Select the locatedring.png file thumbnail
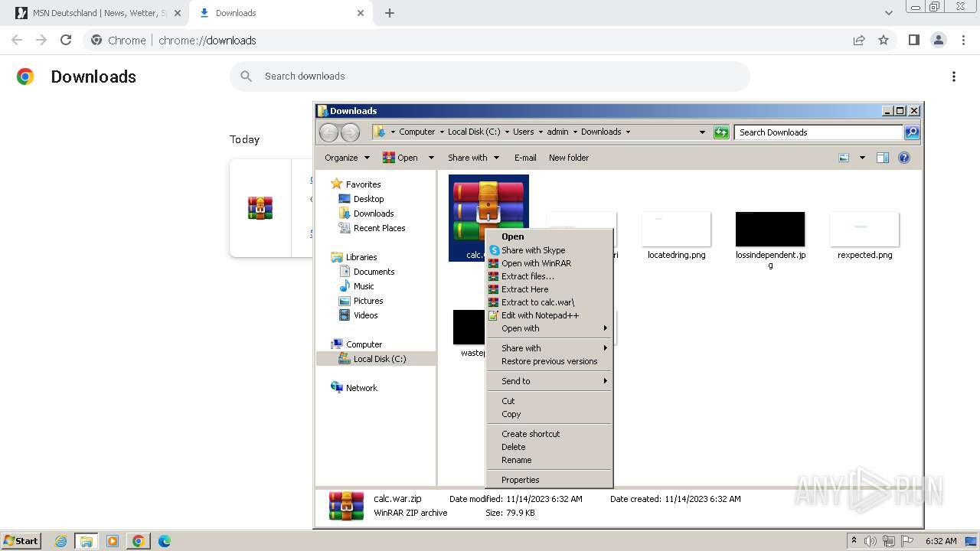This screenshot has width=980, height=551. [676, 230]
